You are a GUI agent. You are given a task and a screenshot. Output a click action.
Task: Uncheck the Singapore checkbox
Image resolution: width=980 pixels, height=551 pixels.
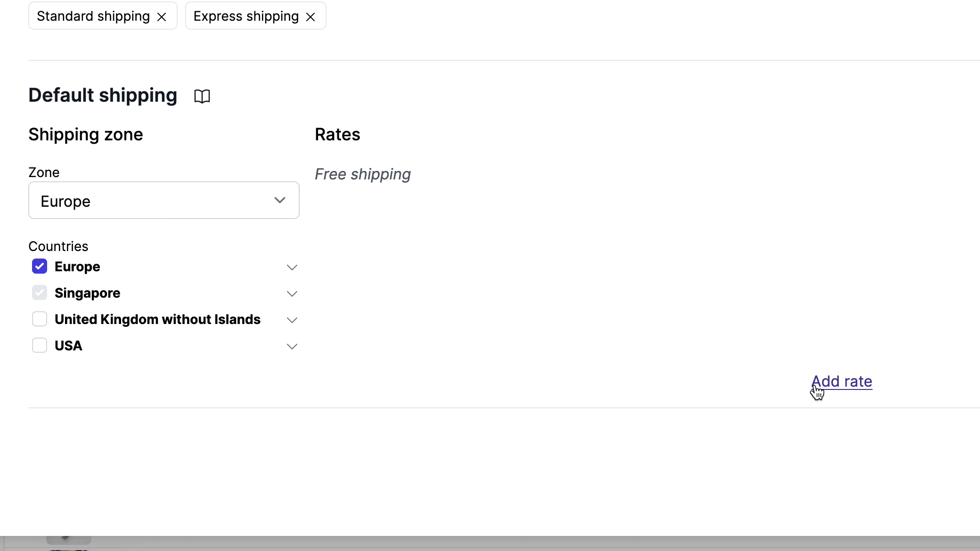tap(39, 292)
